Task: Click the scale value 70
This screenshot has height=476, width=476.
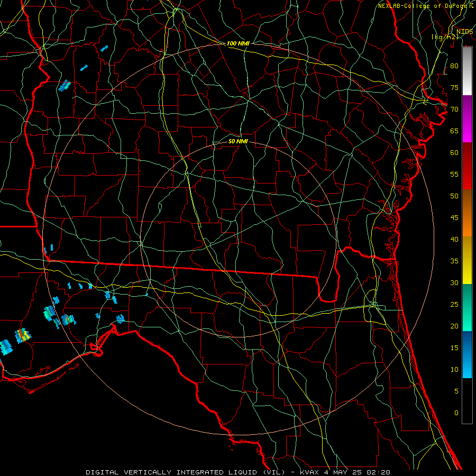Action: [454, 109]
